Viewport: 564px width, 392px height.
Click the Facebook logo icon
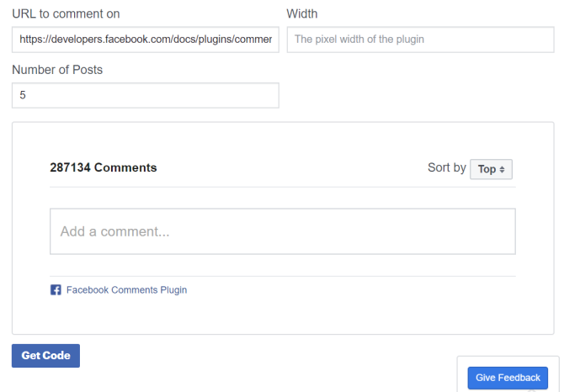point(56,290)
